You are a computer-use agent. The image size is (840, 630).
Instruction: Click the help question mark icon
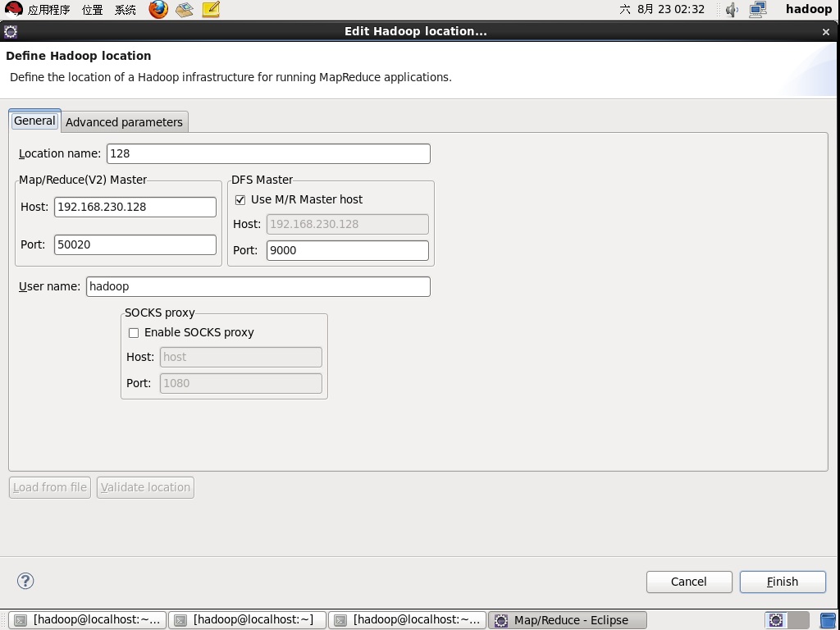pos(25,581)
